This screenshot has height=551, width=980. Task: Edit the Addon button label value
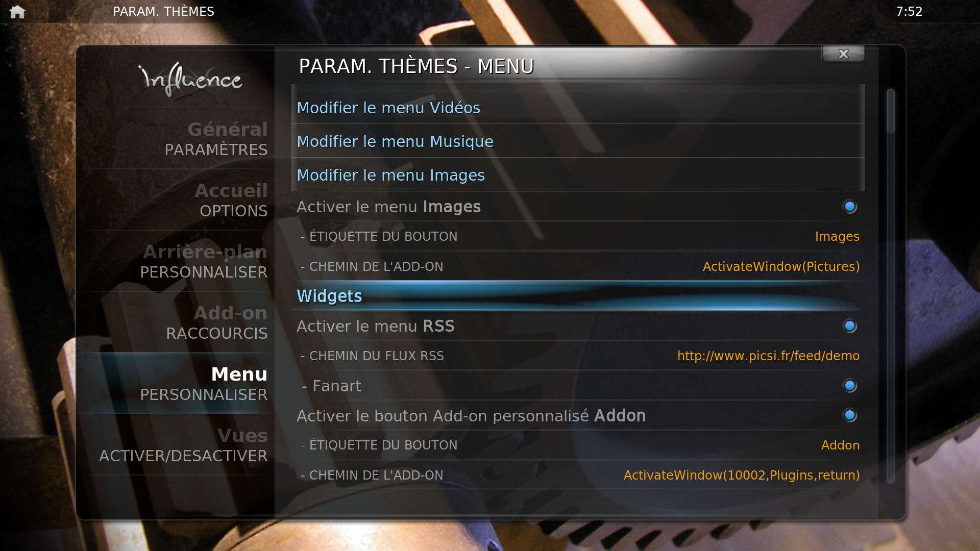[840, 445]
